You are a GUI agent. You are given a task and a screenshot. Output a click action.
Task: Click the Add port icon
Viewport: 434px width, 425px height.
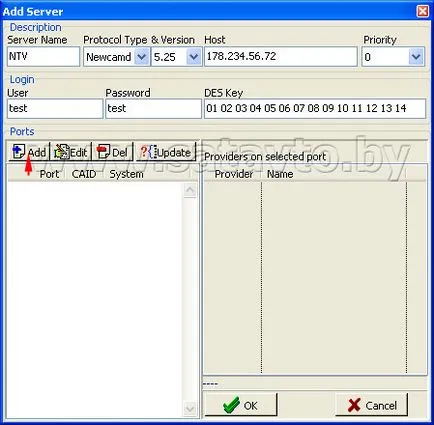18,152
